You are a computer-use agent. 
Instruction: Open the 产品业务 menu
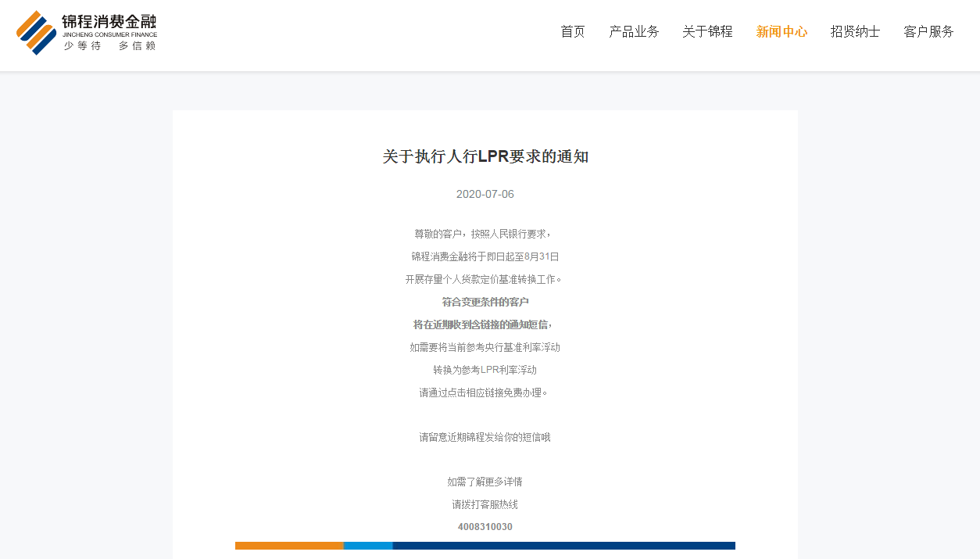coord(634,31)
